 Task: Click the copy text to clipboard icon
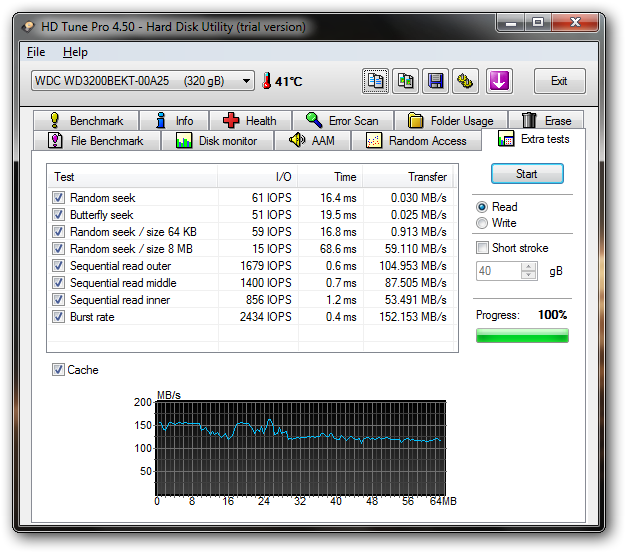[375, 81]
